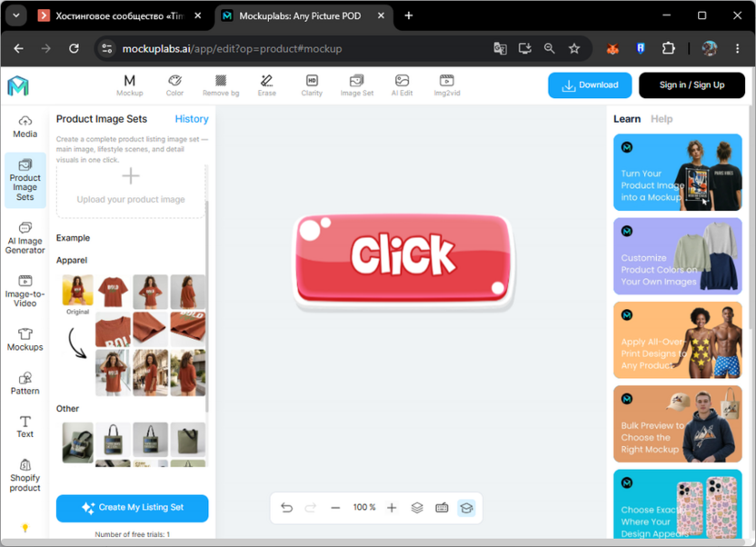Open the Img2vid tool

(447, 85)
